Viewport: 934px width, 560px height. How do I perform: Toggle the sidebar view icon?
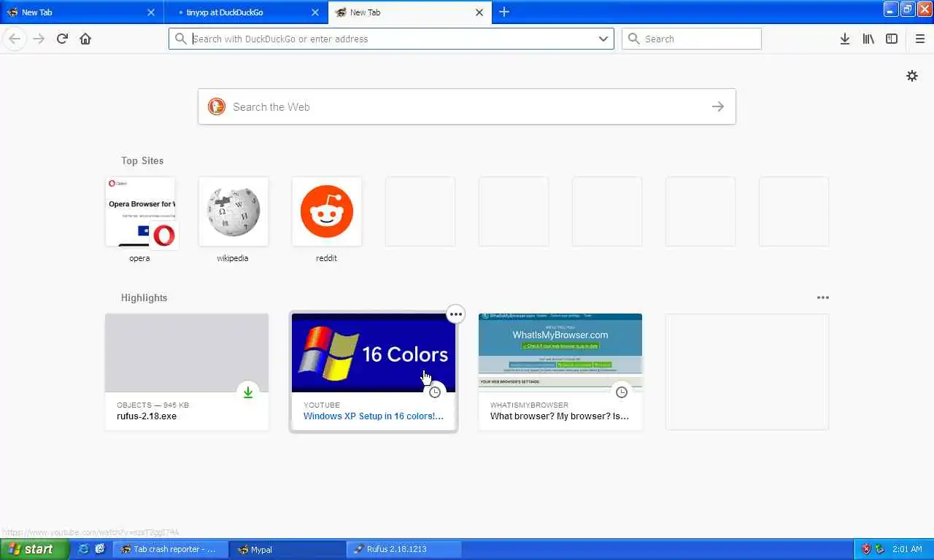click(x=892, y=39)
